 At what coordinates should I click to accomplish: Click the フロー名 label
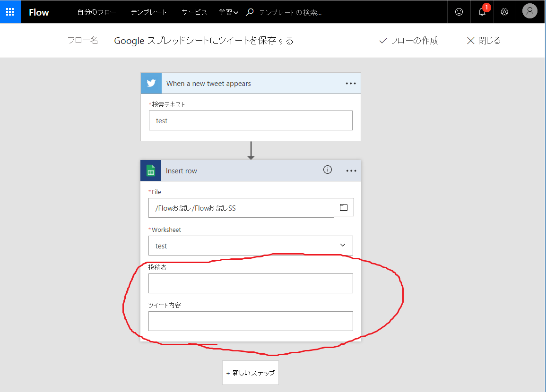click(83, 40)
